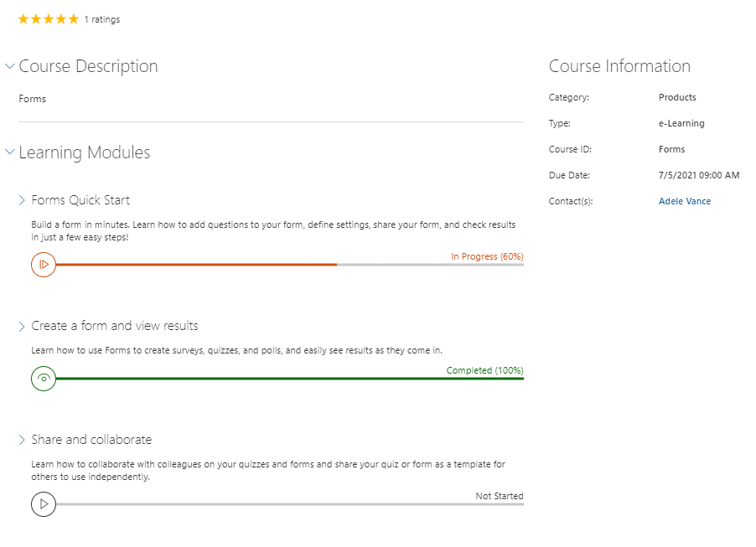Select the third star in the rating
The image size is (756, 547).
point(48,18)
